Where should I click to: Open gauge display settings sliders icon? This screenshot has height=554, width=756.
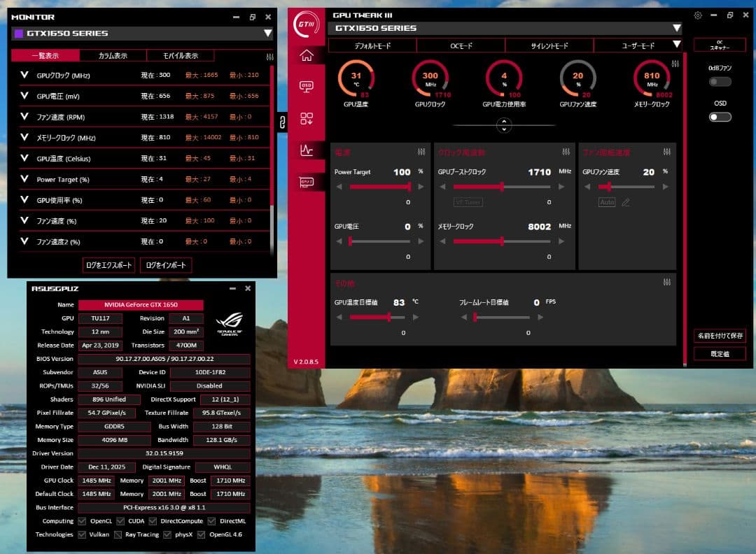point(675,64)
